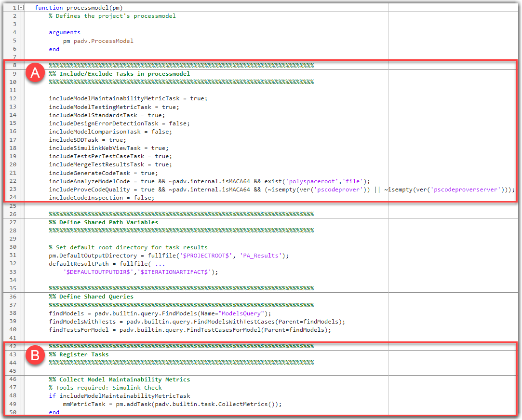
Task: Click the red A callout badge
Action: [34, 73]
